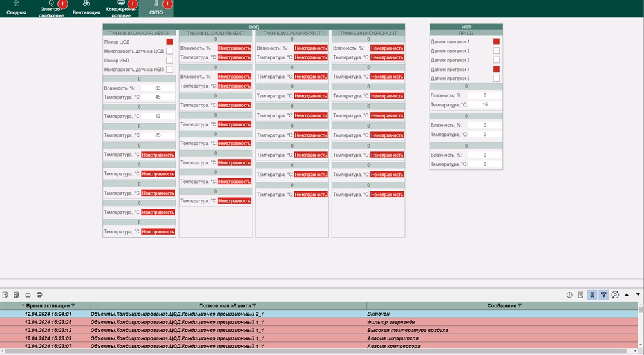The height and width of the screenshot is (355, 644).
Task: Toggle the Пожар ЦОД red indicator box
Action: tap(170, 42)
